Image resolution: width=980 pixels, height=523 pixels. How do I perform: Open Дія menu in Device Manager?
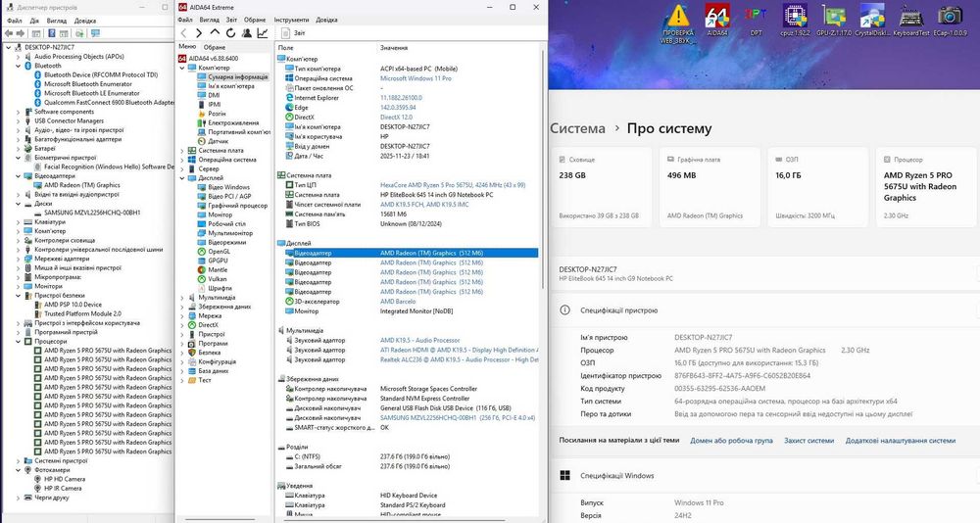click(x=34, y=21)
